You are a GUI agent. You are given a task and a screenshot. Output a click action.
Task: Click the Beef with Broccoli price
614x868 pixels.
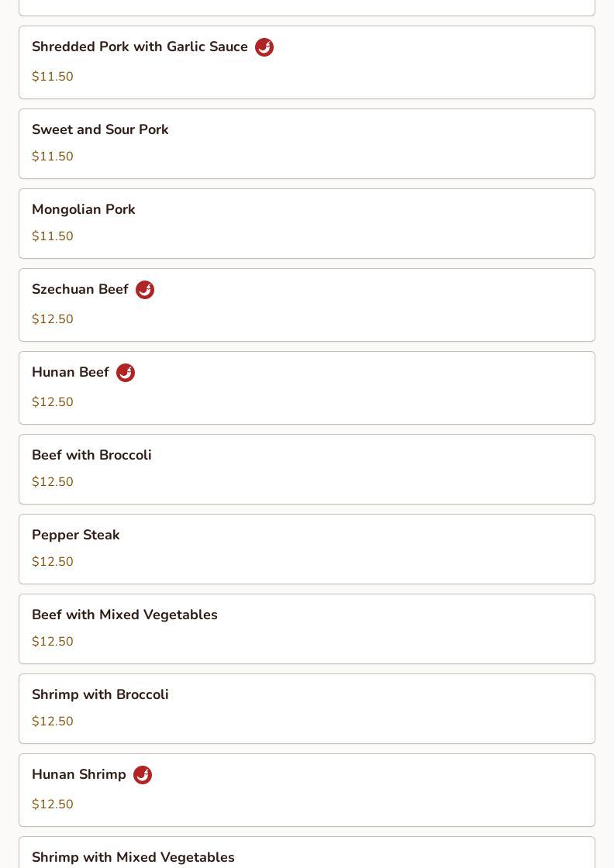point(53,482)
